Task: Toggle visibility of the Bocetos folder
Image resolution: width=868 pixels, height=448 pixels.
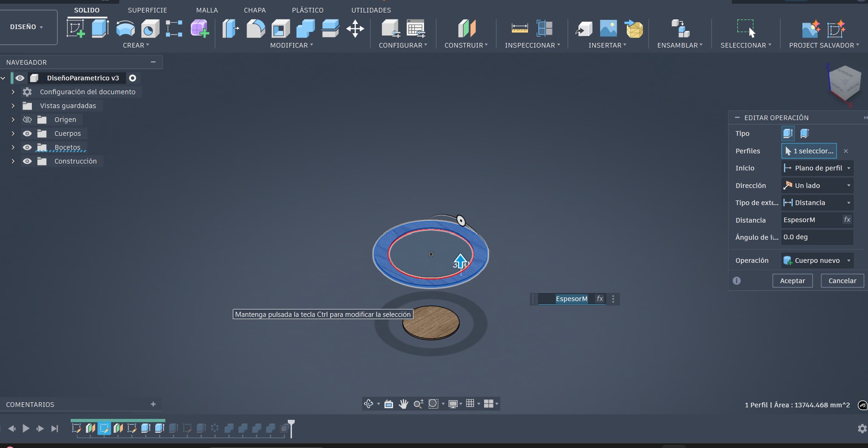Action: click(x=27, y=147)
